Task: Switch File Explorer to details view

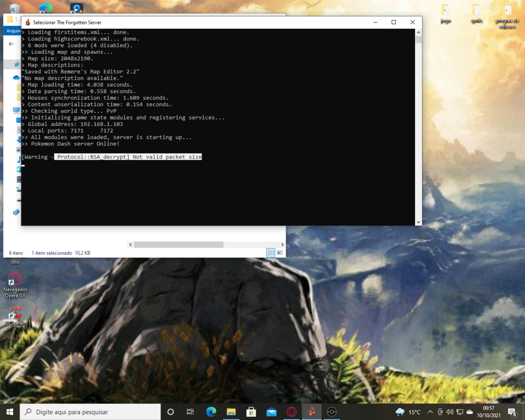Action: click(270, 253)
